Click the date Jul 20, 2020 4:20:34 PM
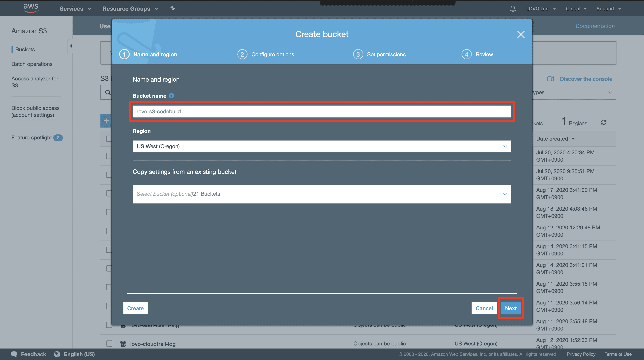 565,156
